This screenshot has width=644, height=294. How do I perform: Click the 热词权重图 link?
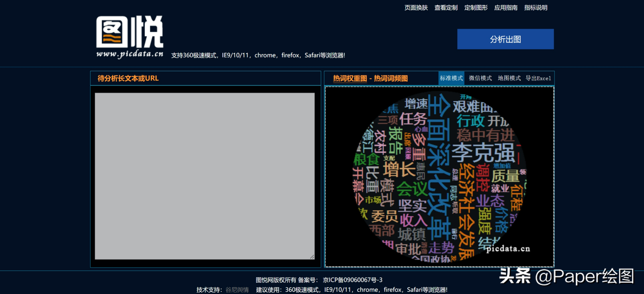tap(350, 78)
